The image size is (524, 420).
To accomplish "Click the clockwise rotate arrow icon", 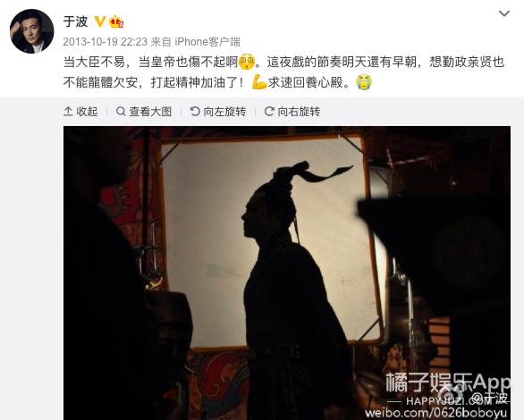I will pos(269,112).
